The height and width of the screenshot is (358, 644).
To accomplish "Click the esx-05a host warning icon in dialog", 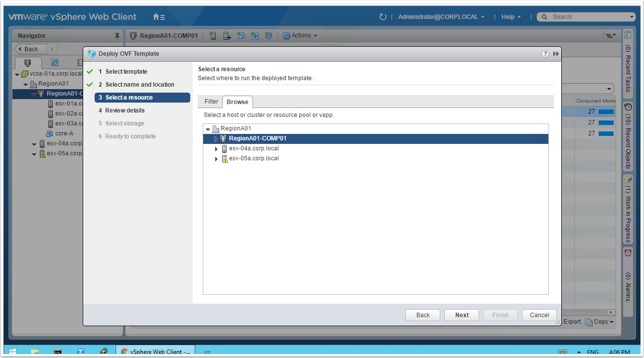I will [225, 159].
